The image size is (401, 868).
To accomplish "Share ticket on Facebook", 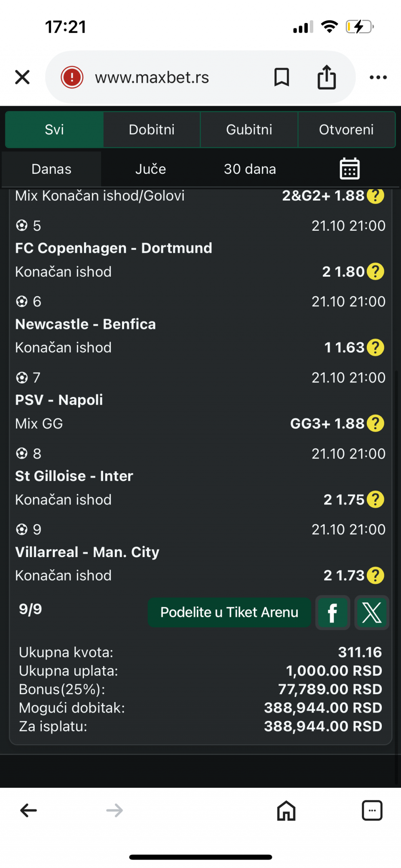I will tap(332, 613).
